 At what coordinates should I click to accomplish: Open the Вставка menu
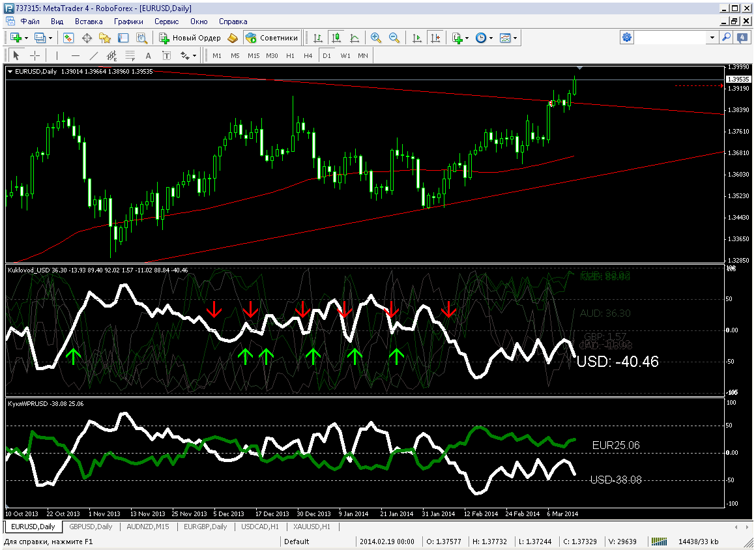tap(89, 22)
